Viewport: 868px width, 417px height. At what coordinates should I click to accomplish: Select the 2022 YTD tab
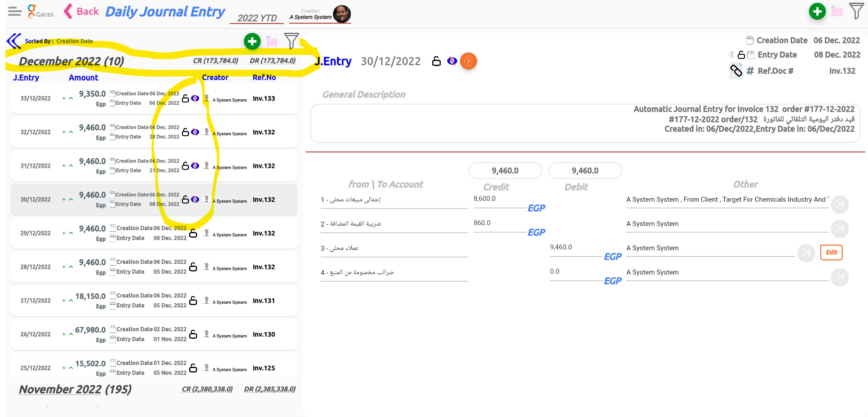point(257,18)
